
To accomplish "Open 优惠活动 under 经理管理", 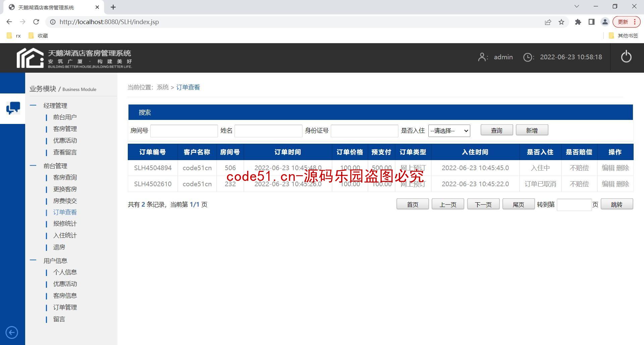I will pos(65,141).
